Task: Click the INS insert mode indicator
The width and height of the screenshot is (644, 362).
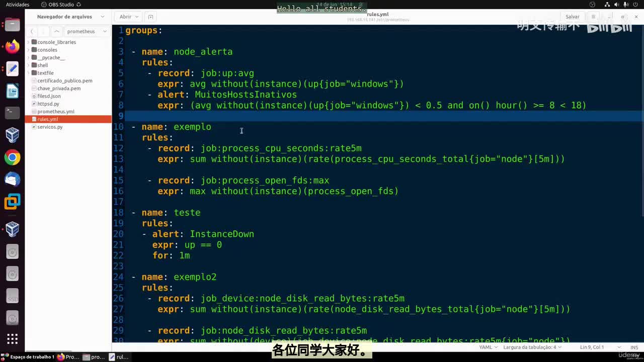Action: pyautogui.click(x=634, y=347)
